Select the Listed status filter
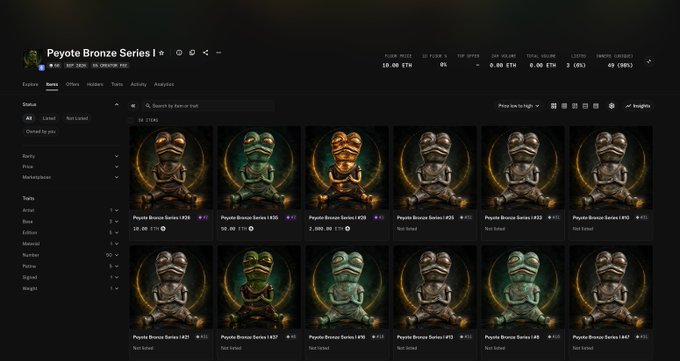680x361 pixels. [x=49, y=118]
